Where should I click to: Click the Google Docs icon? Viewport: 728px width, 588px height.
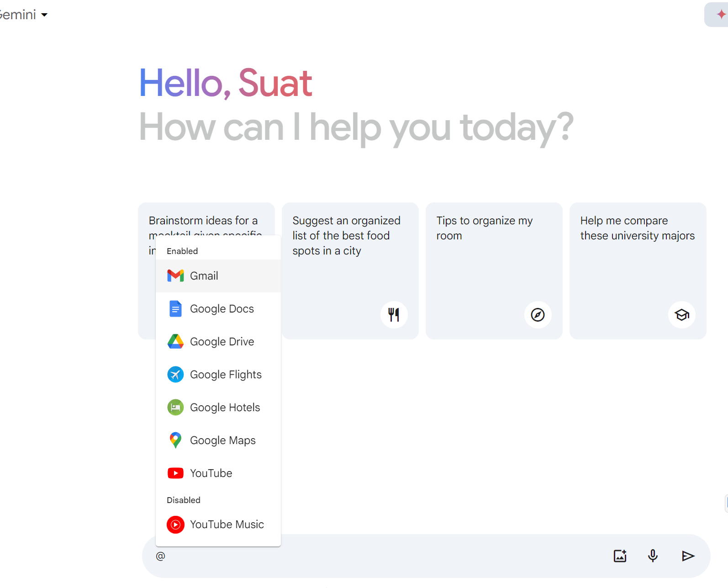click(x=175, y=309)
